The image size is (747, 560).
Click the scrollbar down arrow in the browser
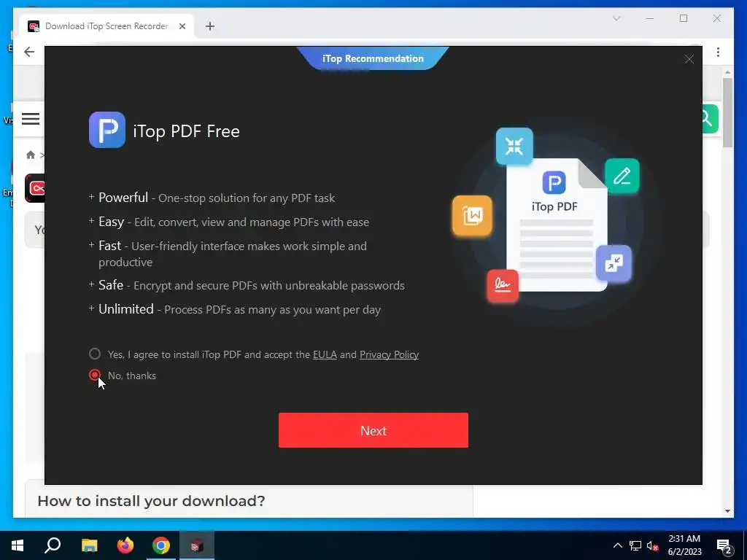[727, 511]
